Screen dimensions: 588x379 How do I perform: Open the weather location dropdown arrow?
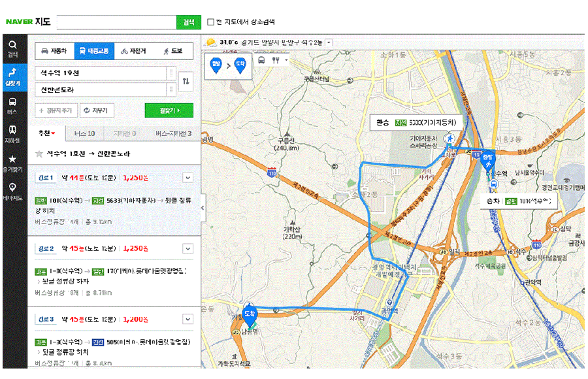tap(329, 42)
